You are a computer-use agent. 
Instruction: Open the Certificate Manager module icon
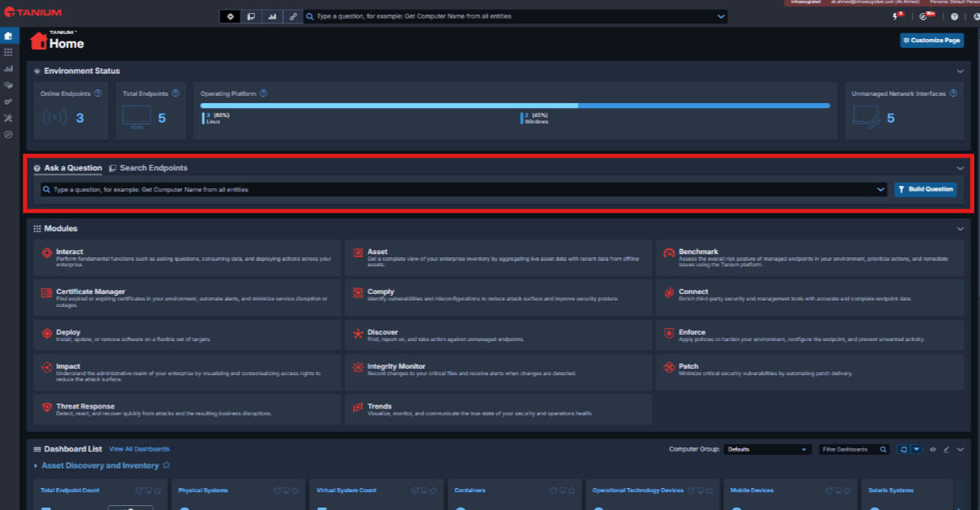pyautogui.click(x=46, y=292)
